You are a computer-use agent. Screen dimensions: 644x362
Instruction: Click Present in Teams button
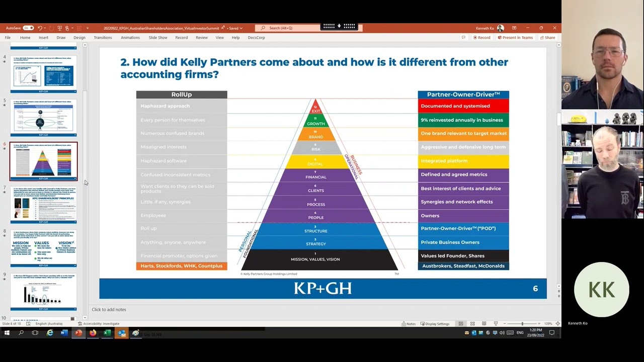515,38
